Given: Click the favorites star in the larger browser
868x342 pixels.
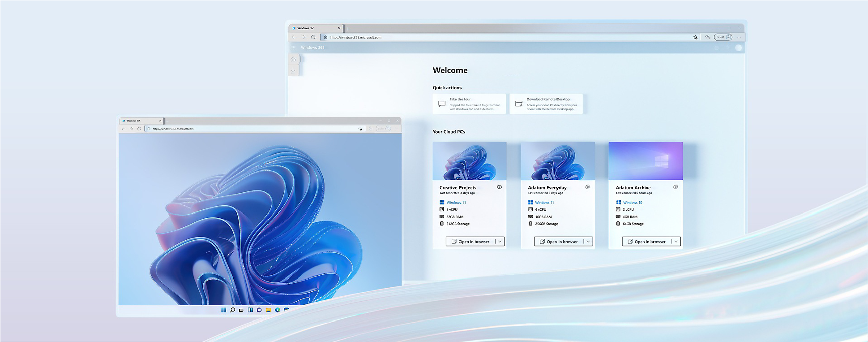Looking at the screenshot, I should coord(695,37).
